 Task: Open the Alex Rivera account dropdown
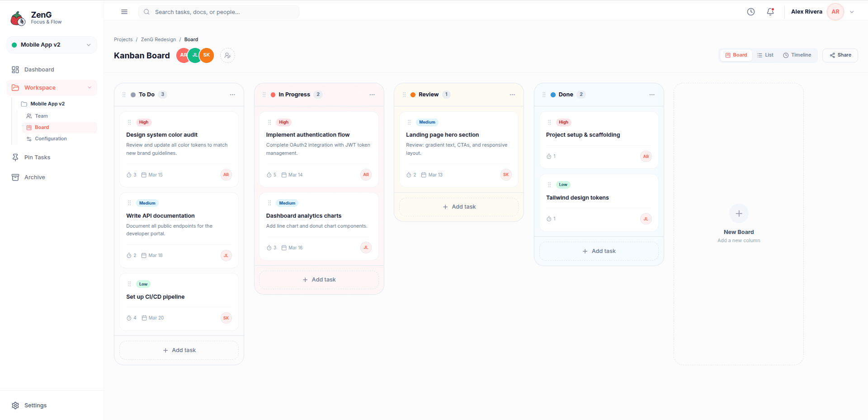pos(852,12)
